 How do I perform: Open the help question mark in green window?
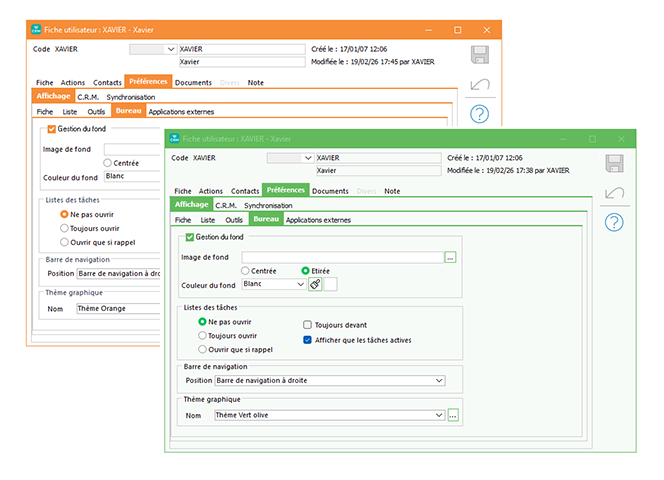614,222
